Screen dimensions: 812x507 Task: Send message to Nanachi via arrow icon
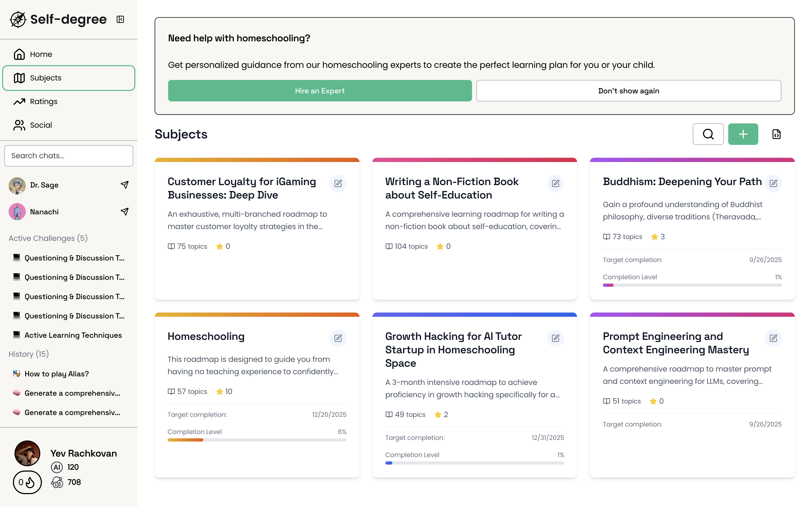(x=125, y=212)
